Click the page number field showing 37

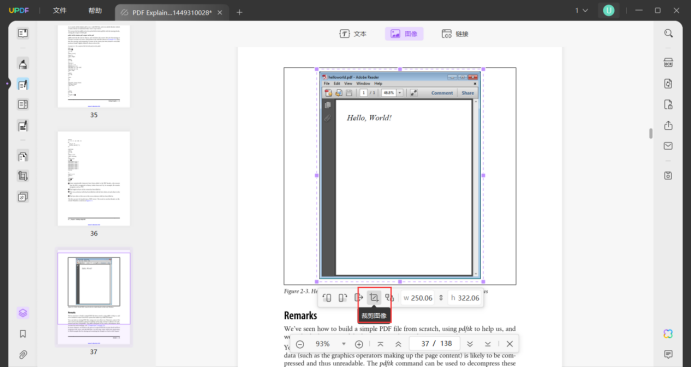424,344
